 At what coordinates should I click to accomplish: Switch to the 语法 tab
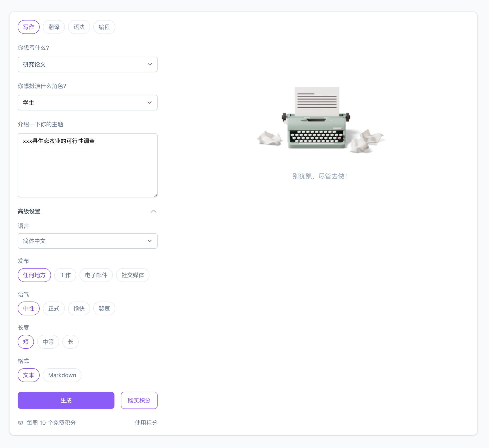click(79, 27)
